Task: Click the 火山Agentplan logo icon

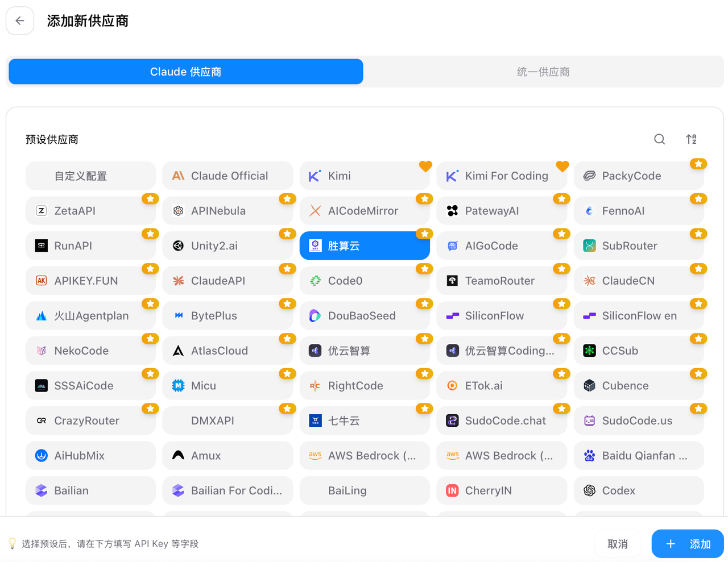Action: click(42, 316)
